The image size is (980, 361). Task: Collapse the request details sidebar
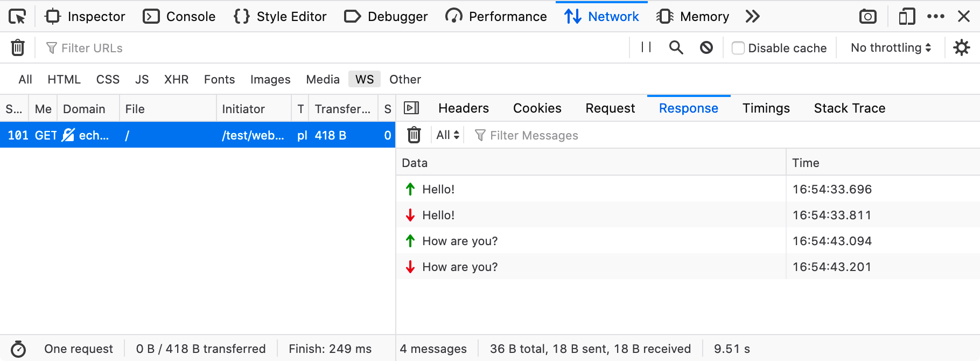[411, 108]
